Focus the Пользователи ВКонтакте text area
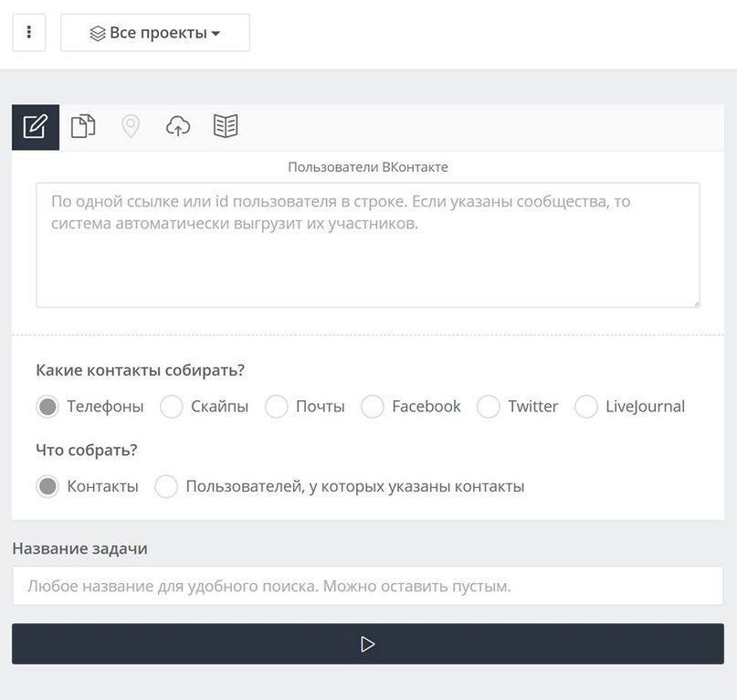Viewport: 737px width, 700px height. click(368, 245)
